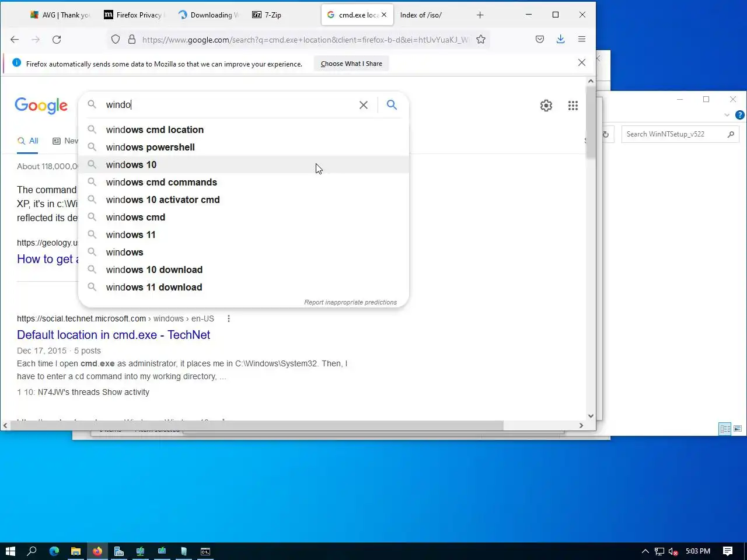Image resolution: width=747 pixels, height=560 pixels.
Task: Click the Explorer refresh button
Action: click(606, 134)
